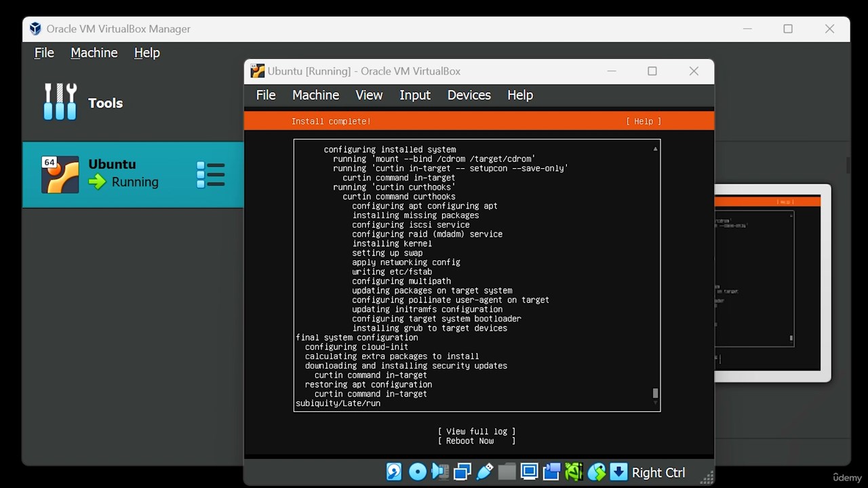Open the Ubuntu VM list menu icon
The width and height of the screenshot is (868, 488).
tap(210, 175)
